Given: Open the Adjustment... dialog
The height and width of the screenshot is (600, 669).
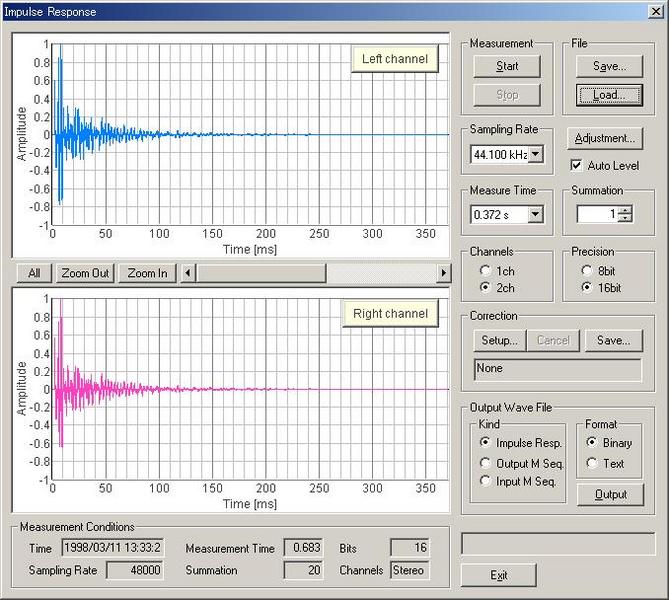Looking at the screenshot, I should (605, 138).
